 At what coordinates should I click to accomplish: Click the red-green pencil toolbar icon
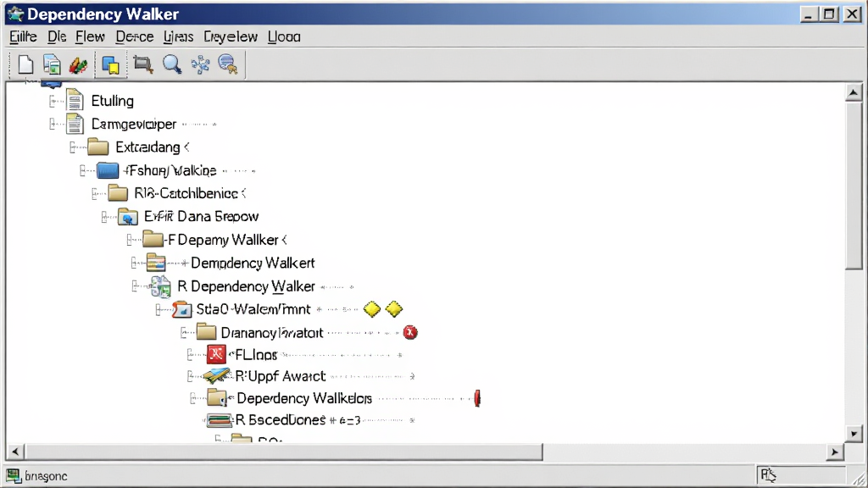79,65
